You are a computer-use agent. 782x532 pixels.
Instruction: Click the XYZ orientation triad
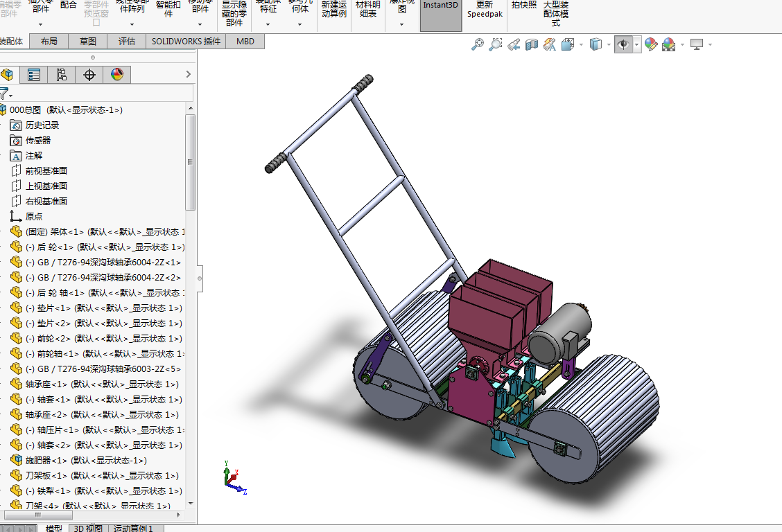point(234,477)
